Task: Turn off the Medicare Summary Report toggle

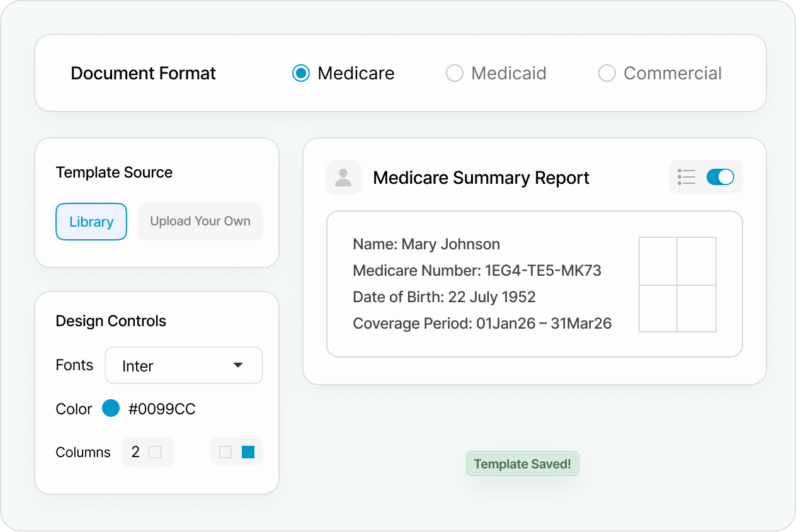Action: coord(720,177)
